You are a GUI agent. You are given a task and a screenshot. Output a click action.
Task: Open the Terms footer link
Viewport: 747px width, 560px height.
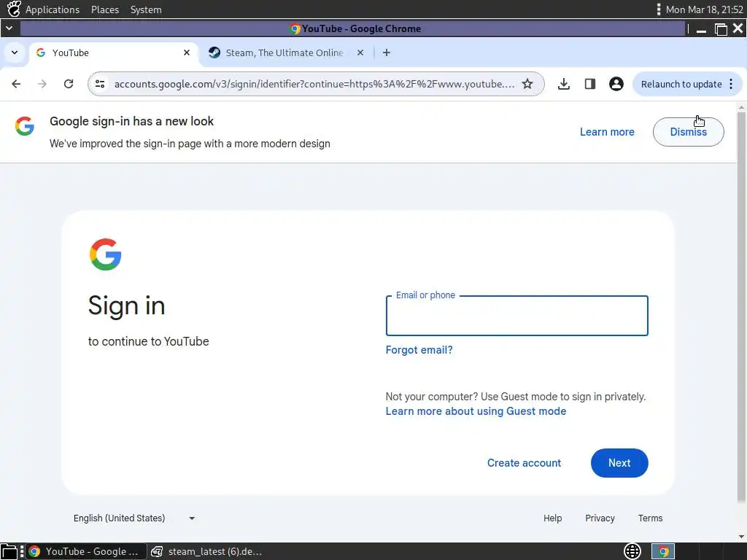click(x=650, y=518)
